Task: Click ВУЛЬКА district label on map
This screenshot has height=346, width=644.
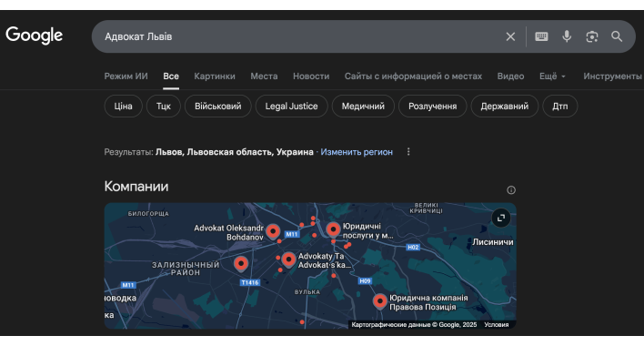Action: tap(307, 292)
